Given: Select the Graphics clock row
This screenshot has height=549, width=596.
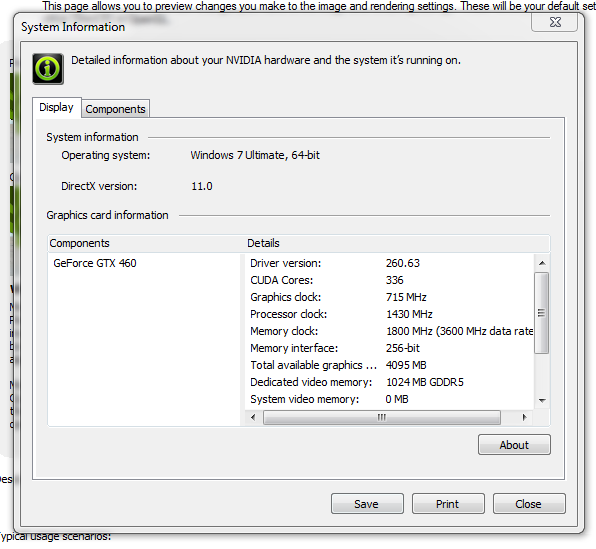Looking at the screenshot, I should click(x=389, y=297).
